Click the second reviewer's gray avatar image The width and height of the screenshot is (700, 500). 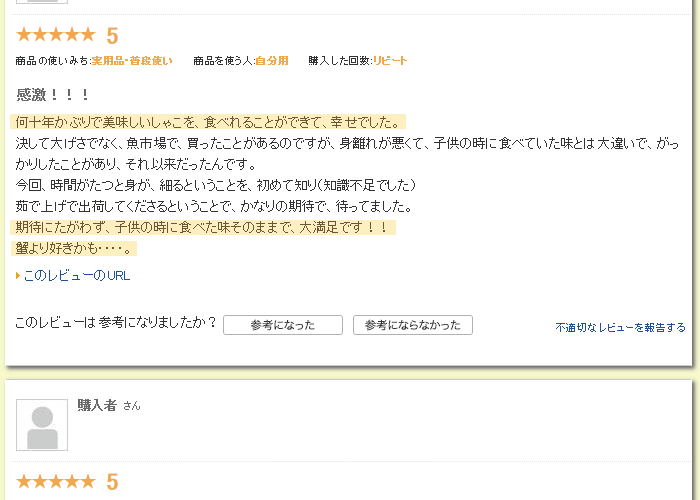tap(42, 425)
